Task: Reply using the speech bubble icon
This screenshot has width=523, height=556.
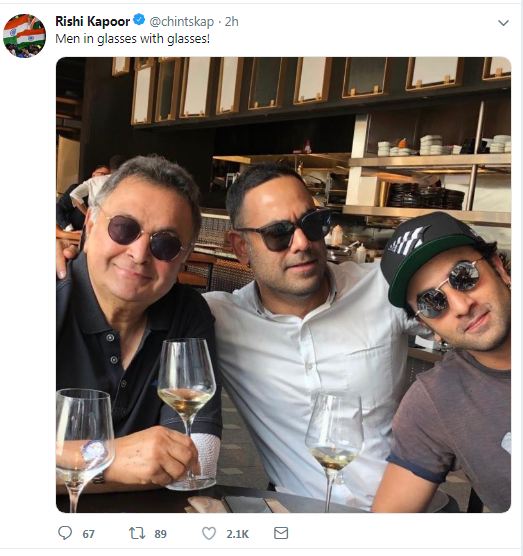Action: (x=65, y=533)
